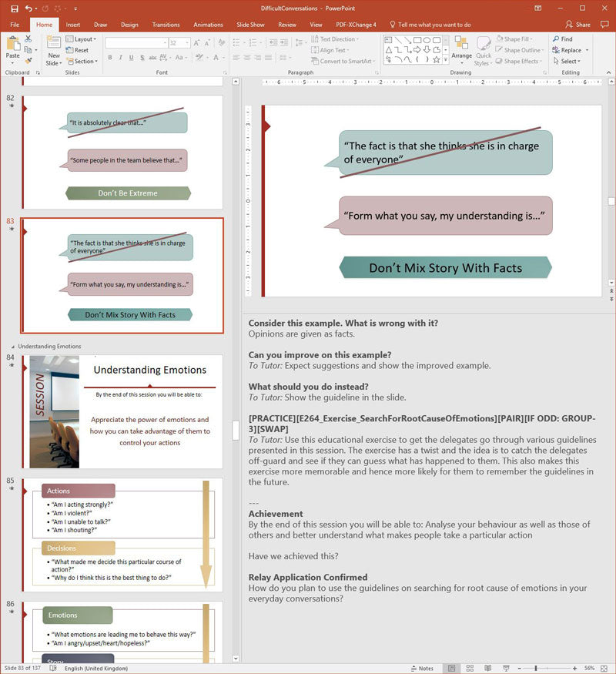Toggle italic formatting
This screenshot has height=674, width=616.
(x=121, y=58)
